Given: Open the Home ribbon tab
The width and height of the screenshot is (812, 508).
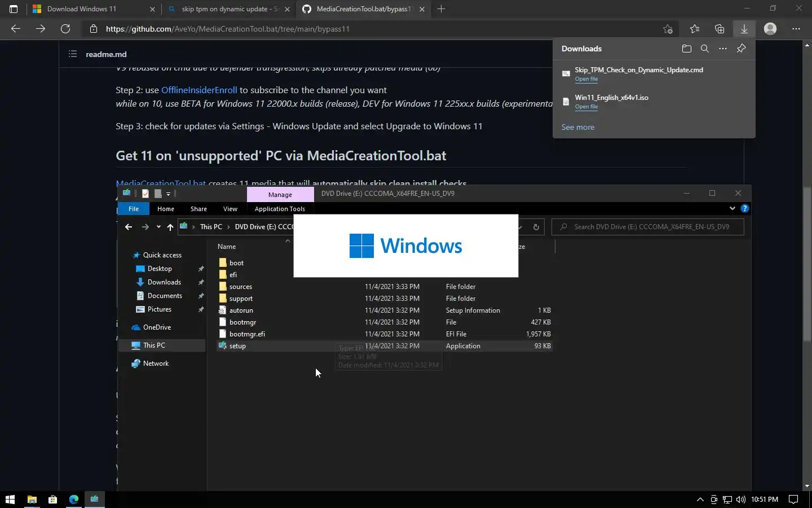Looking at the screenshot, I should [166, 209].
